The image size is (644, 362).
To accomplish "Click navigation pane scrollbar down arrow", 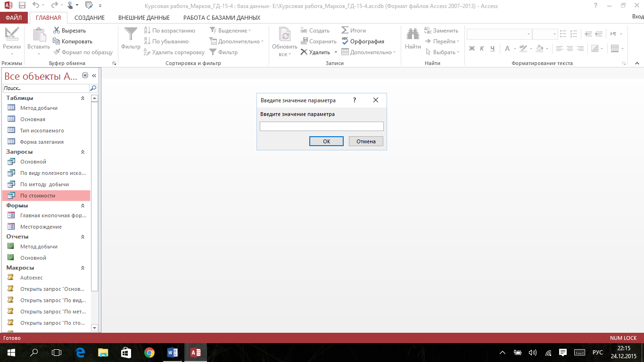I will (x=94, y=328).
